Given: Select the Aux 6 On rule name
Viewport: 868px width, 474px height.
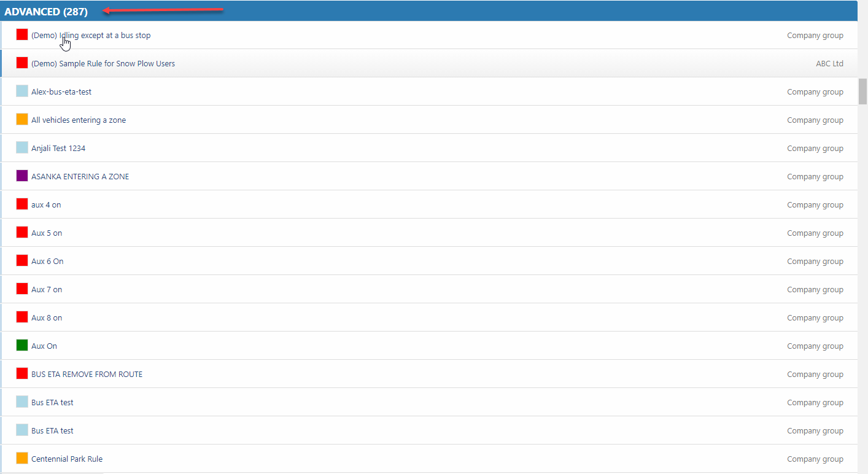Looking at the screenshot, I should 47,262.
